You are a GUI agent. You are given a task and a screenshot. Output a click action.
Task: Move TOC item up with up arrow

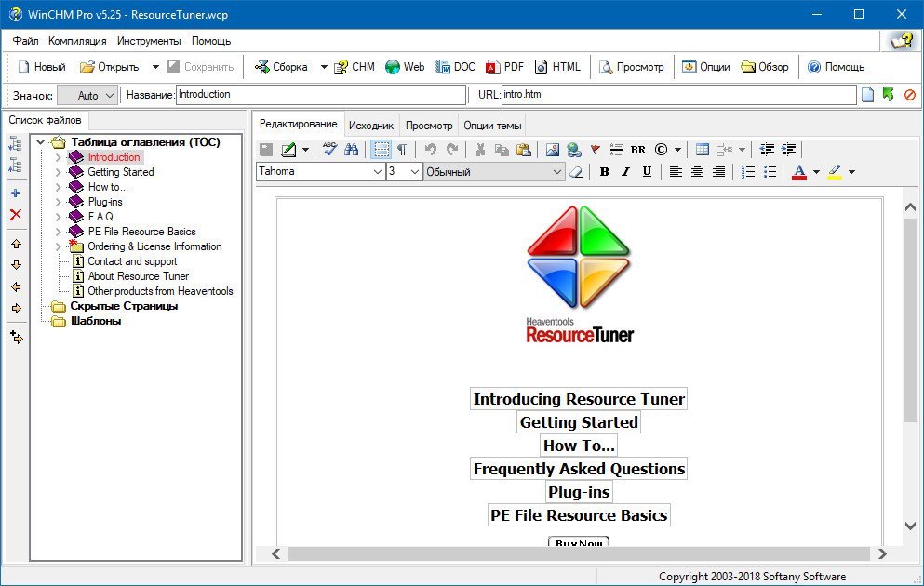16,244
